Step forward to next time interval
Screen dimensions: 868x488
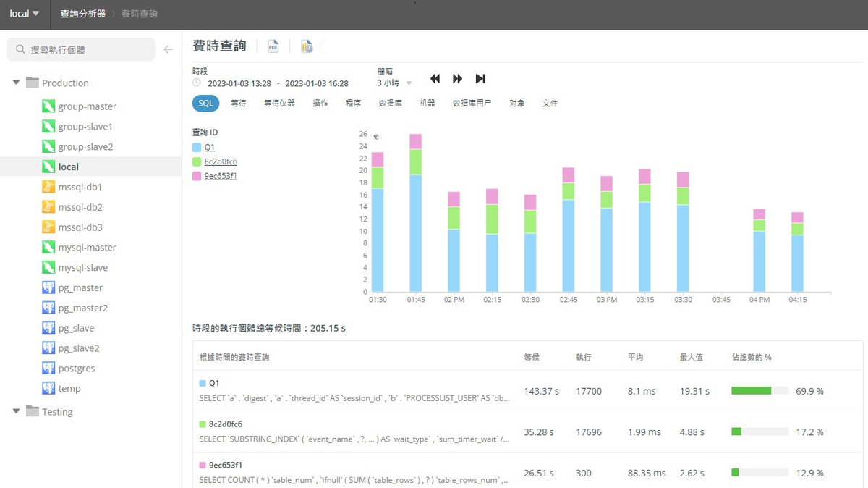[457, 79]
